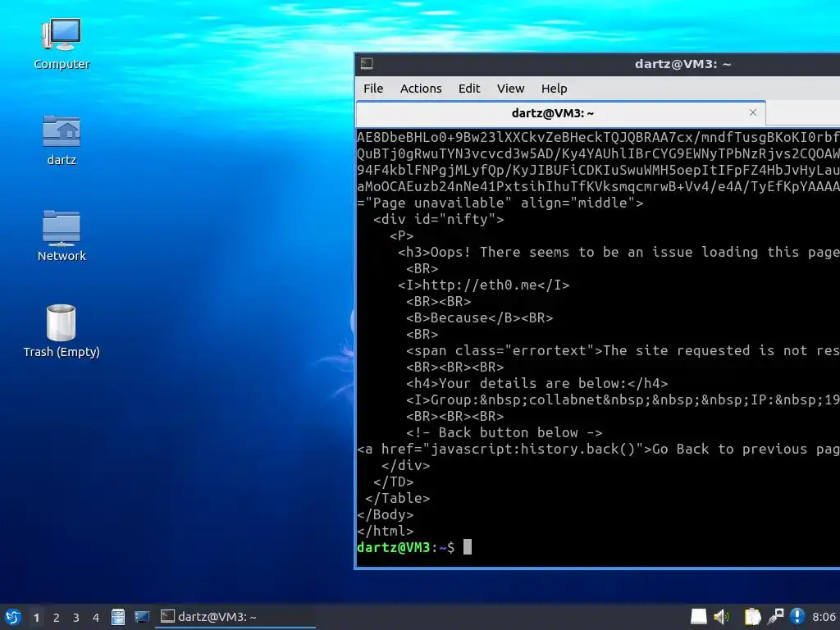Viewport: 840px width, 630px height.
Task: Open the terminal Edit menu
Action: [469, 89]
